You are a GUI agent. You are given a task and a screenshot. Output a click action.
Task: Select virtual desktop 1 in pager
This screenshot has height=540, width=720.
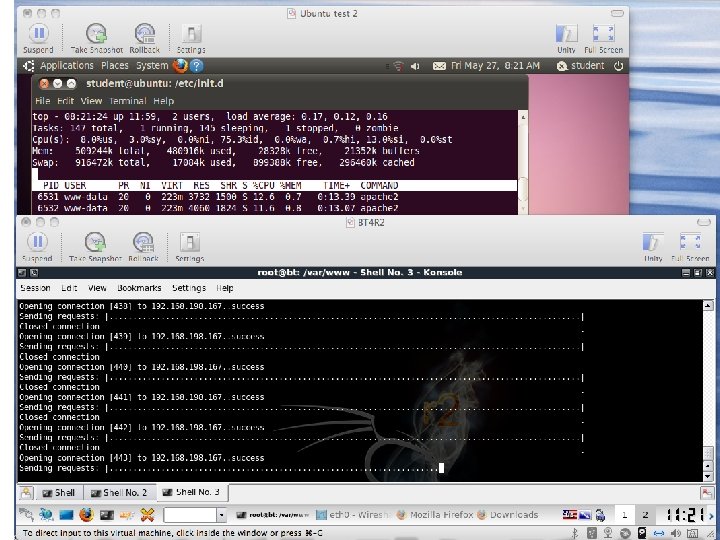(624, 515)
